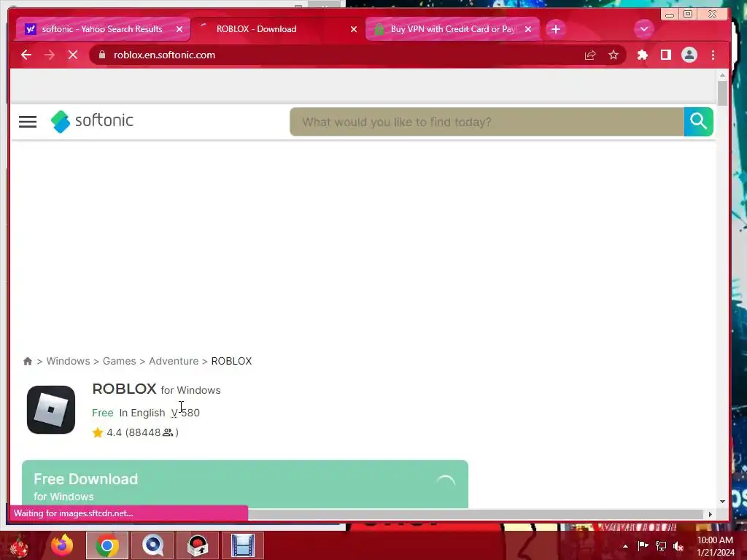The image size is (747, 560).
Task: Click the horizontal scrollbar right arrow
Action: point(710,514)
